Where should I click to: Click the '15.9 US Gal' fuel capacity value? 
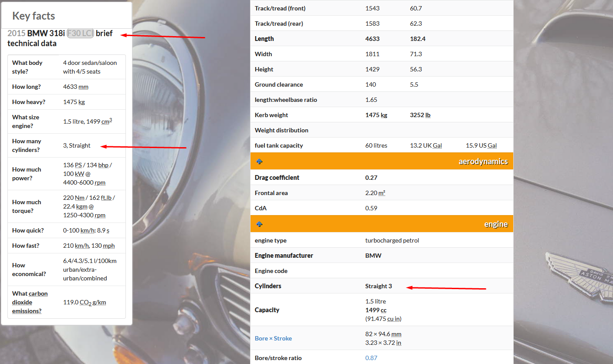(x=481, y=145)
